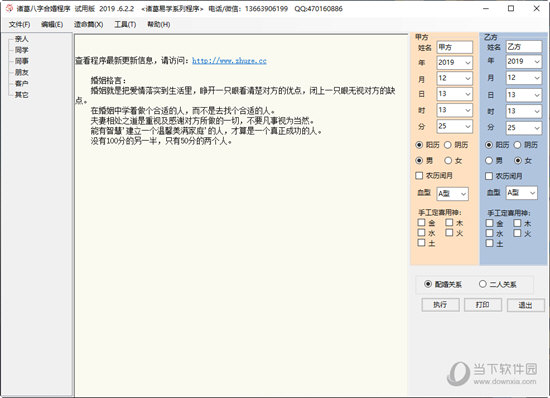Viewport: 550px width, 398px height.
Task: Open the 帮助(H) menu
Action: coord(159,25)
